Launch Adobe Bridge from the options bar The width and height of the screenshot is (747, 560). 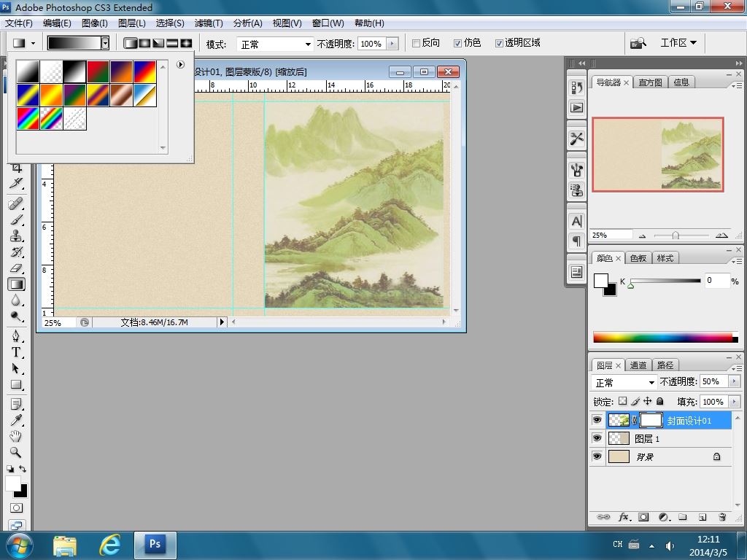pos(638,43)
